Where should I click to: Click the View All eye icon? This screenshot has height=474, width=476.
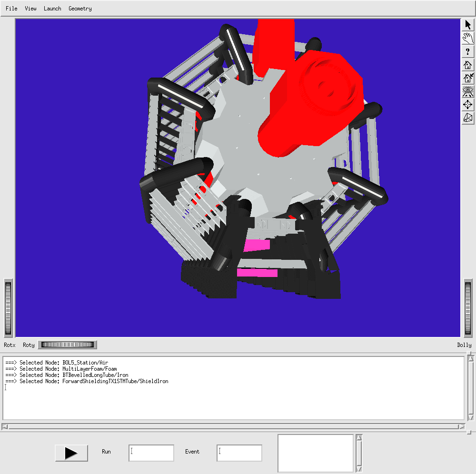click(x=468, y=91)
